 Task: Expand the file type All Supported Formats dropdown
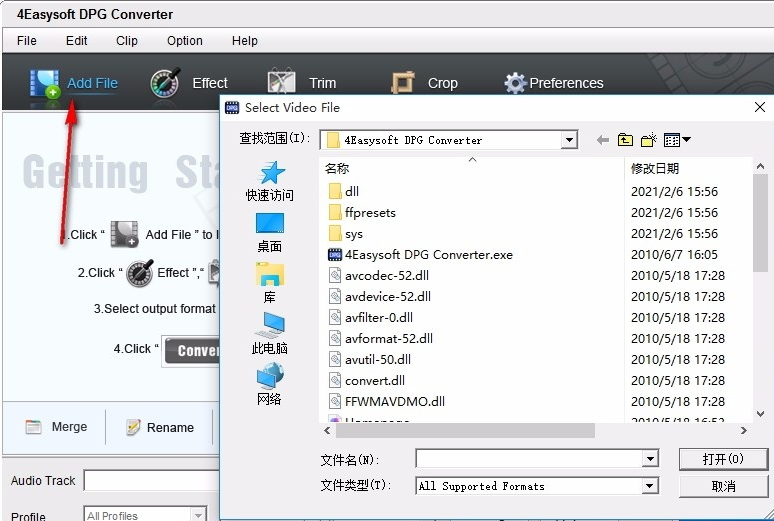651,486
